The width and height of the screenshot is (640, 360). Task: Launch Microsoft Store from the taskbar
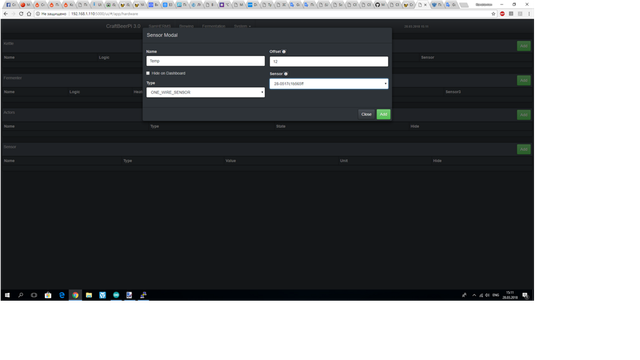[48, 295]
